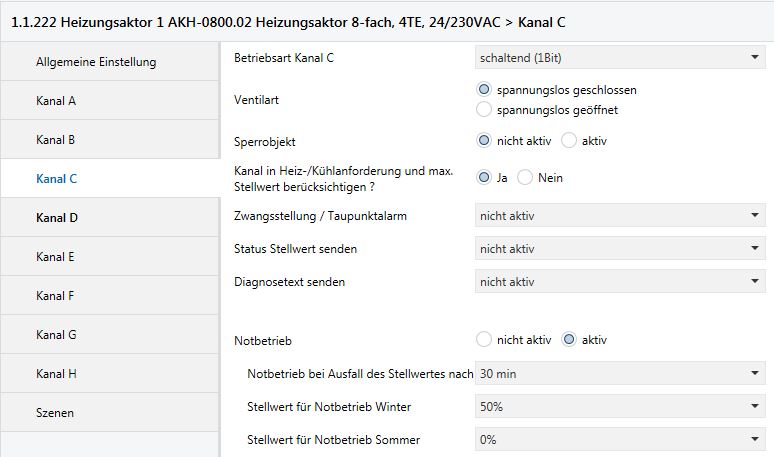Disable Notbetrieb with 'nicht aktiv'
Viewport: 774px width, 457px height.
click(485, 340)
